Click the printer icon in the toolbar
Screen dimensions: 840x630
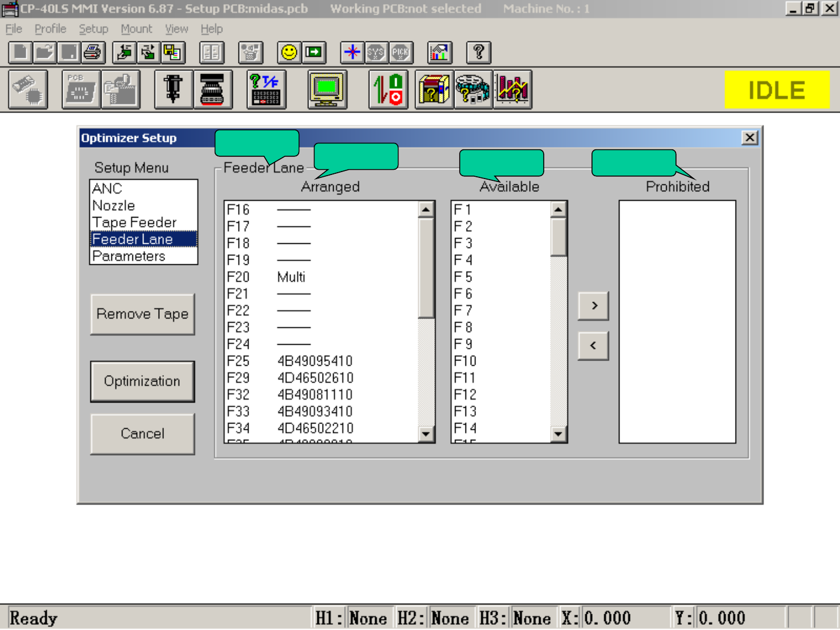pos(93,52)
